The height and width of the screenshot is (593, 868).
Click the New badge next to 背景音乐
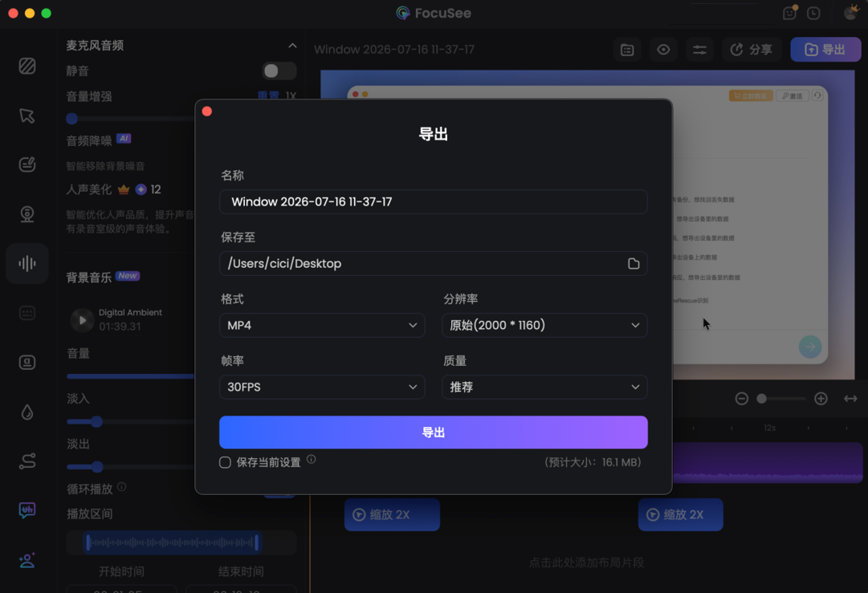click(128, 275)
